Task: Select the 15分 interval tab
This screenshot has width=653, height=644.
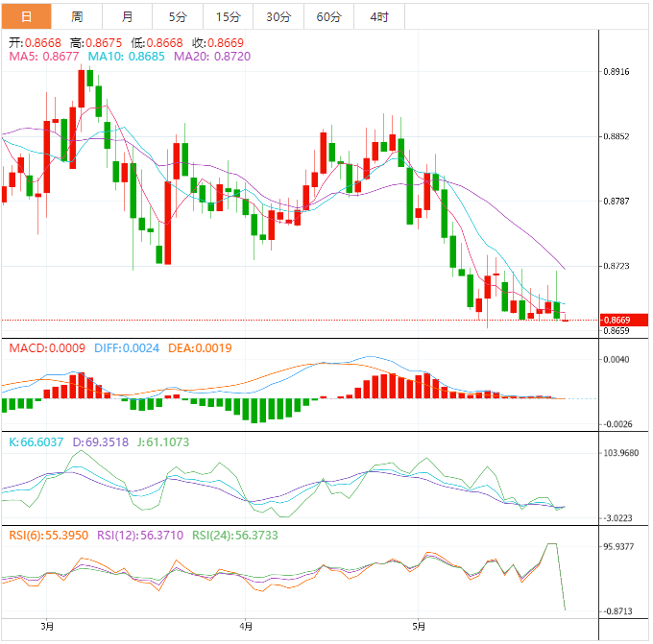Action: click(229, 16)
